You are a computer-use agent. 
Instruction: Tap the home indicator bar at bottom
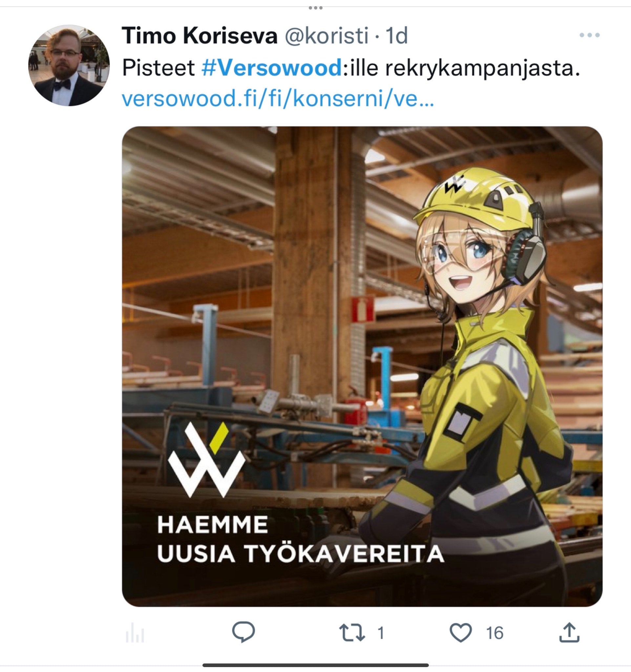[316, 665]
